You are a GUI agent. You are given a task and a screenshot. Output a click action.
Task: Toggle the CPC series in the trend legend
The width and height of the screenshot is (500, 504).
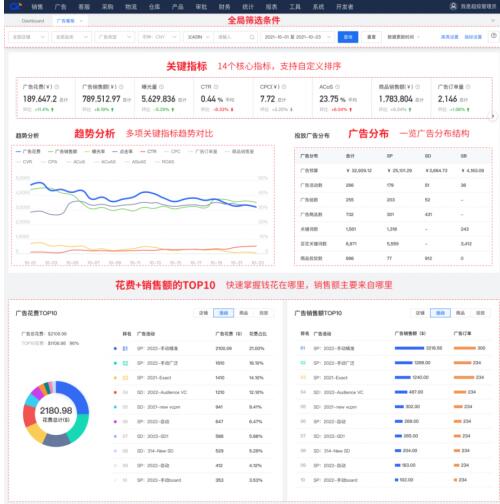tap(172, 151)
